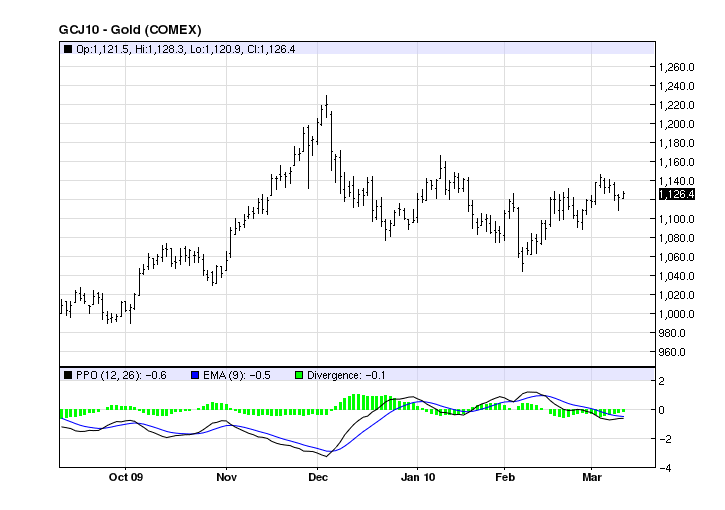Click the 1,220.0 price axis label

pos(676,105)
